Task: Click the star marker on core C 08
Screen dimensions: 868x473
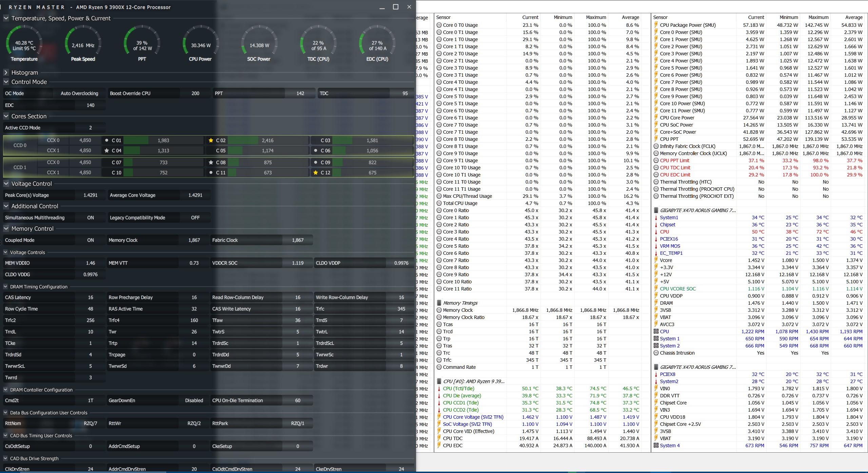Action: (211, 162)
